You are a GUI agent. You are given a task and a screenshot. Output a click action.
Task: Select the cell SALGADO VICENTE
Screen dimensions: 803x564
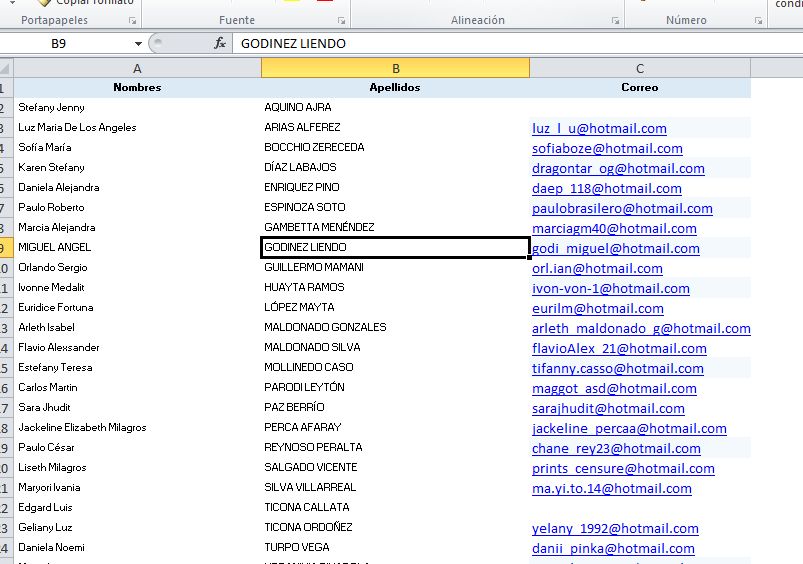point(395,467)
